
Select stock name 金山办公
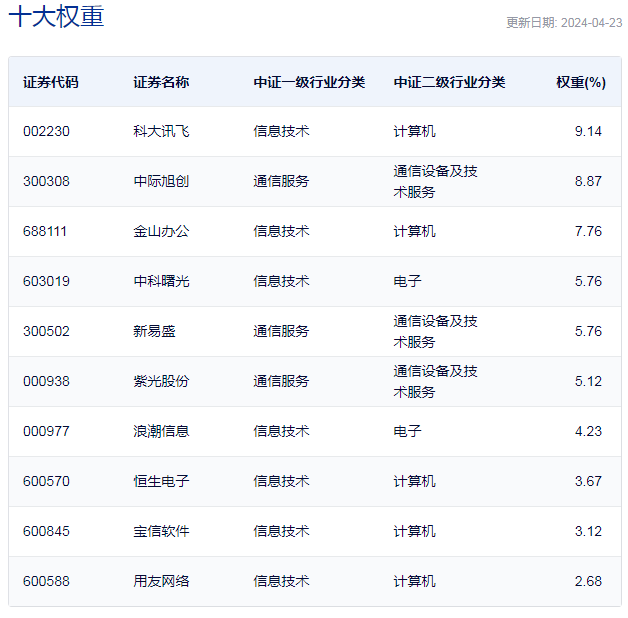pos(161,231)
